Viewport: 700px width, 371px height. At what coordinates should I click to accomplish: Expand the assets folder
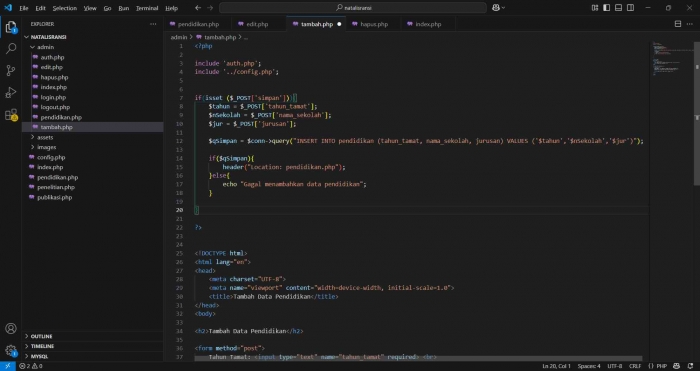[x=32, y=137]
